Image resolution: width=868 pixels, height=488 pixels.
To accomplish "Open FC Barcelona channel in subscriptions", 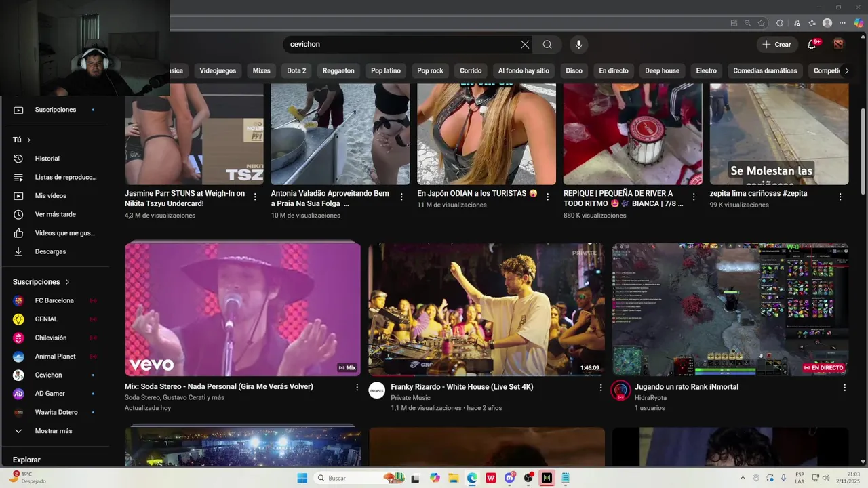I will [56, 300].
